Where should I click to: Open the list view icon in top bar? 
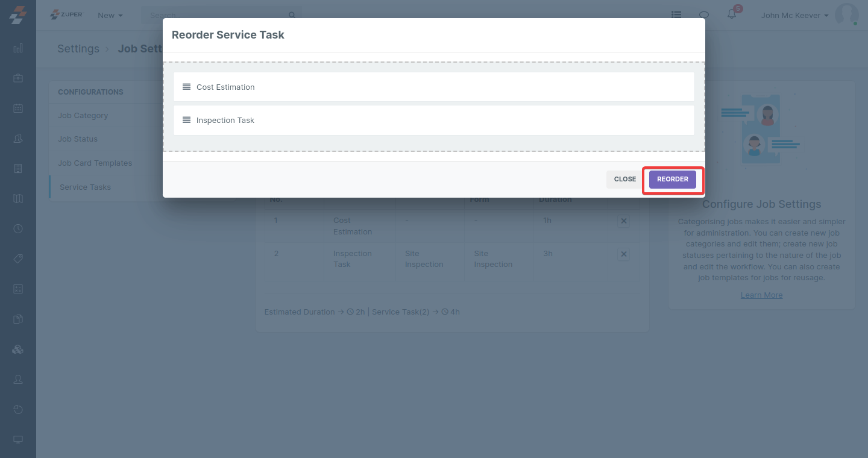(x=676, y=15)
